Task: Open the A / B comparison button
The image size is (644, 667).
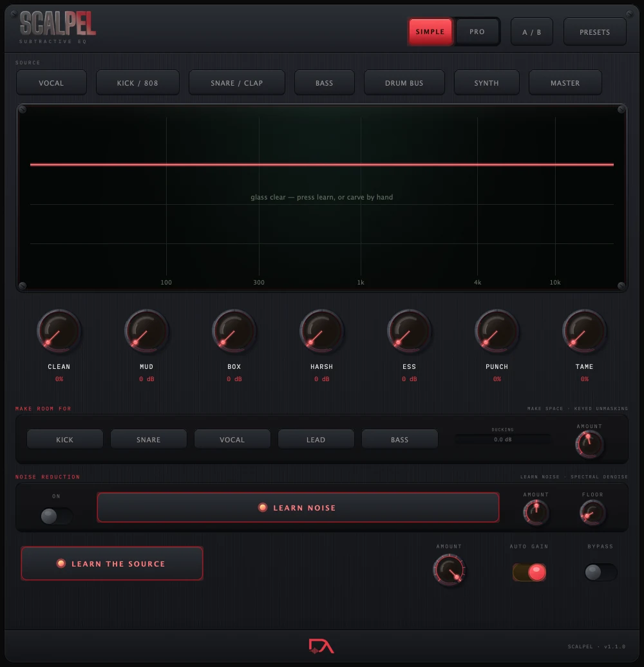Action: click(532, 32)
